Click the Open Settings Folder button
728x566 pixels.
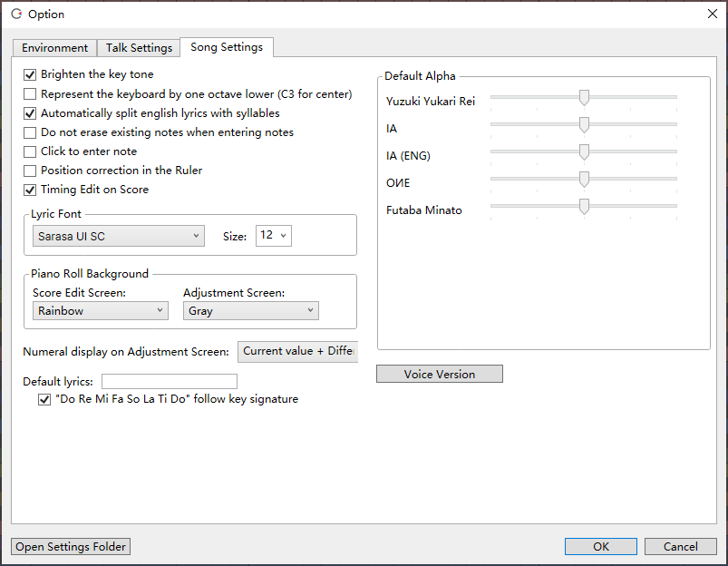coord(71,547)
